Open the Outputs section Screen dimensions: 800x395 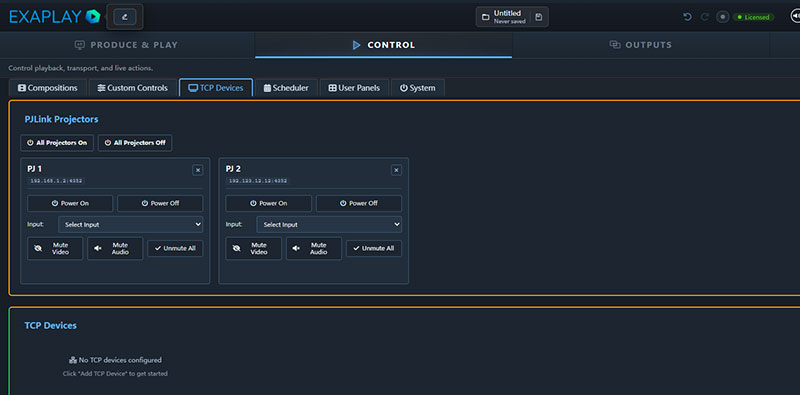pos(641,45)
